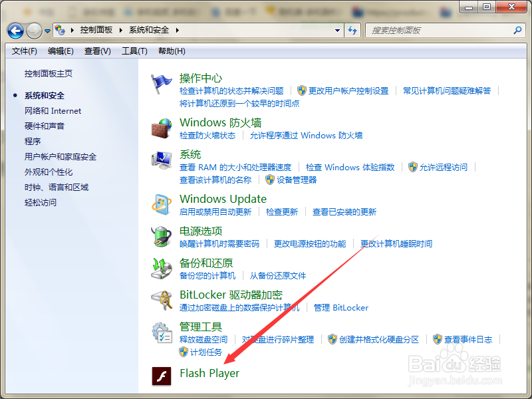The image size is (532, 399).
Task: Click 释放磁盘空间 link
Action: coord(203,339)
